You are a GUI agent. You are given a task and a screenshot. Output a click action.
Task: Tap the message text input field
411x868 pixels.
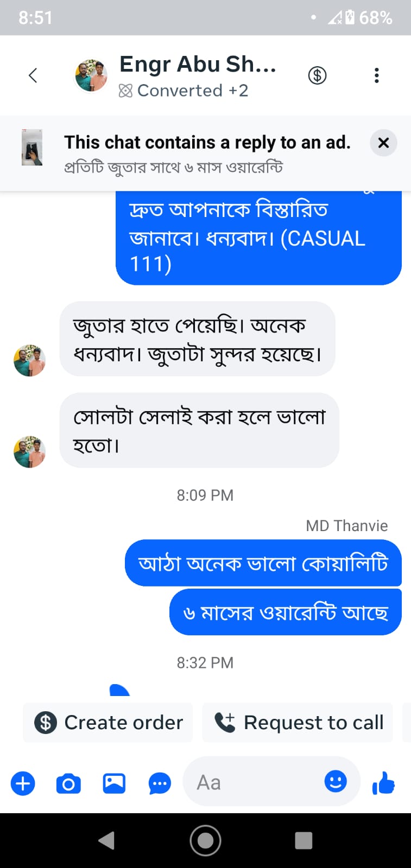point(255,782)
